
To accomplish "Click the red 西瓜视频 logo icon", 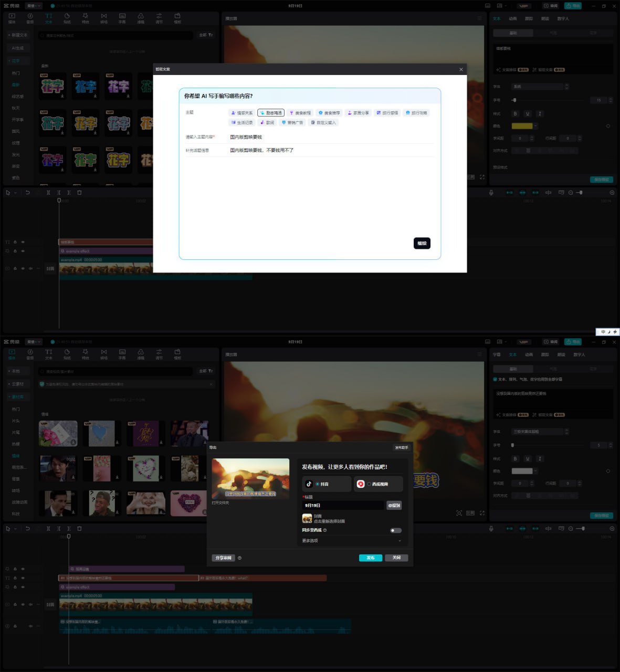I will 361,484.
